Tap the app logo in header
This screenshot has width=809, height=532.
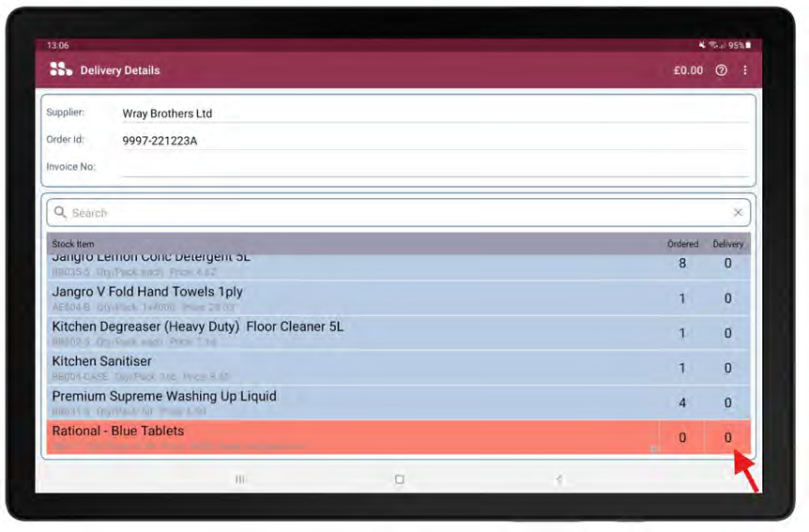(x=61, y=69)
